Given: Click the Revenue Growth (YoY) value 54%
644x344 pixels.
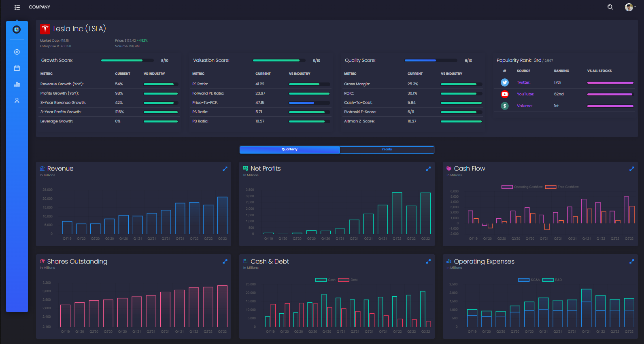Looking at the screenshot, I should click(x=119, y=84).
